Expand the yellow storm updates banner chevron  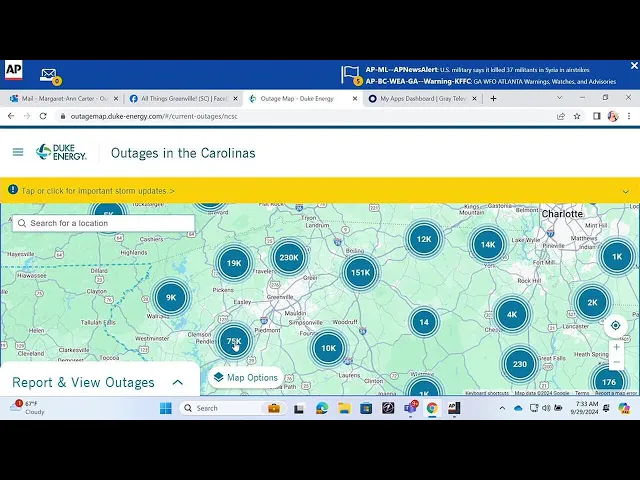626,191
